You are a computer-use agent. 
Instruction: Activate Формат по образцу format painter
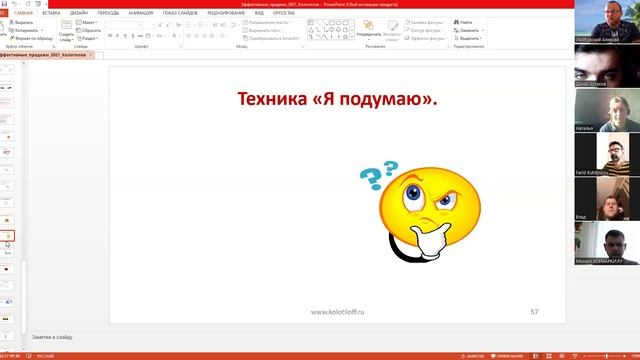pos(31,38)
